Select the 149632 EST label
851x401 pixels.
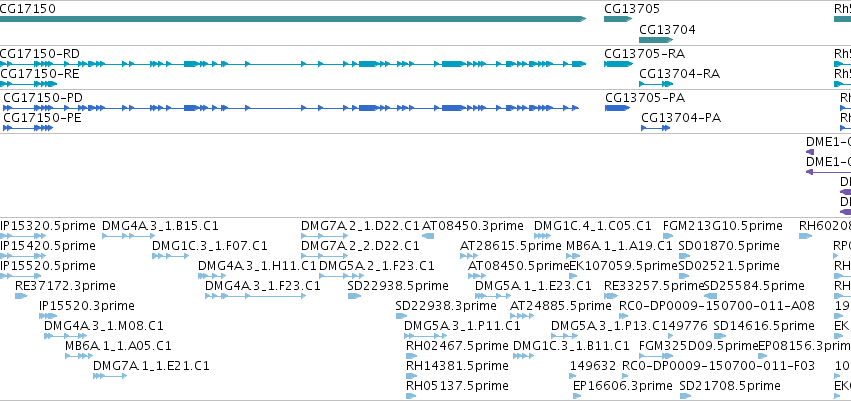pyautogui.click(x=593, y=366)
